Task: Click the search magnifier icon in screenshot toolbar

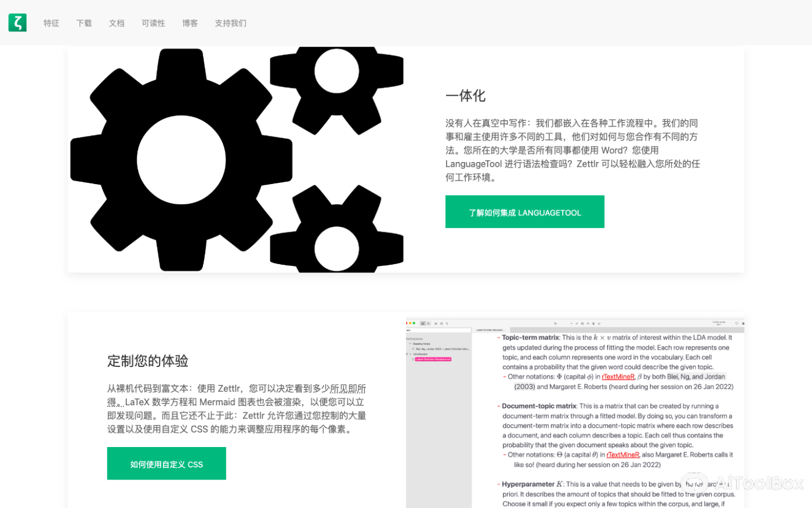Action: tap(429, 323)
